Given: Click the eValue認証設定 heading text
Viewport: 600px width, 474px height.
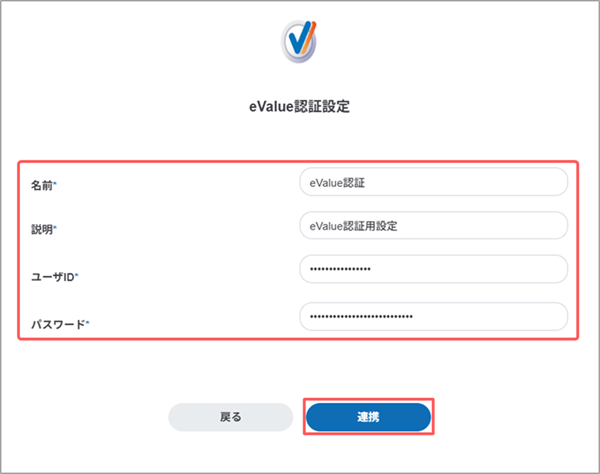Looking at the screenshot, I should click(x=299, y=106).
